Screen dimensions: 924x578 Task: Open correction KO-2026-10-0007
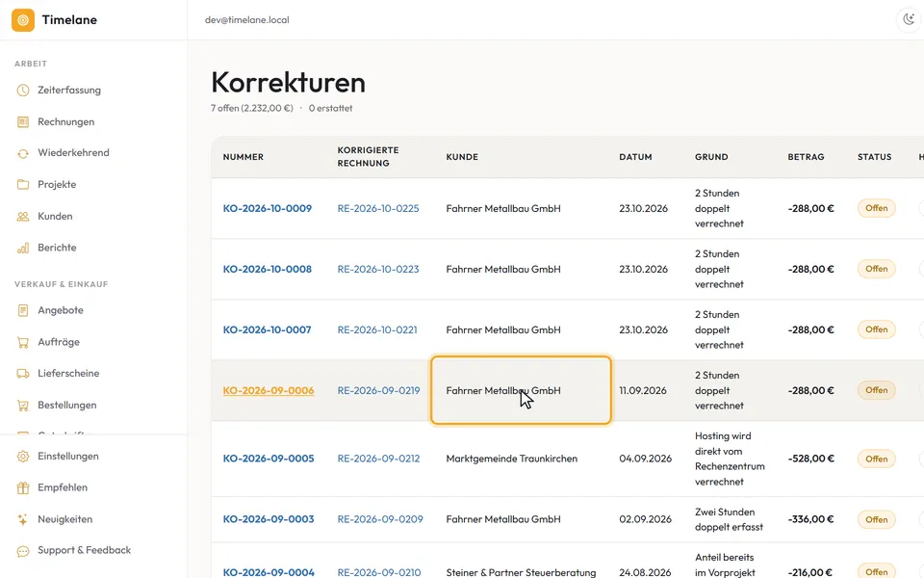(x=267, y=329)
